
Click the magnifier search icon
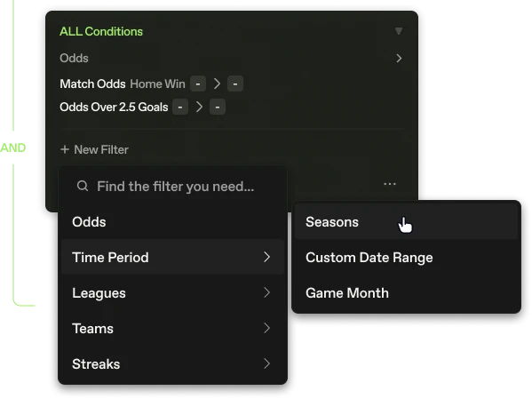(83, 186)
